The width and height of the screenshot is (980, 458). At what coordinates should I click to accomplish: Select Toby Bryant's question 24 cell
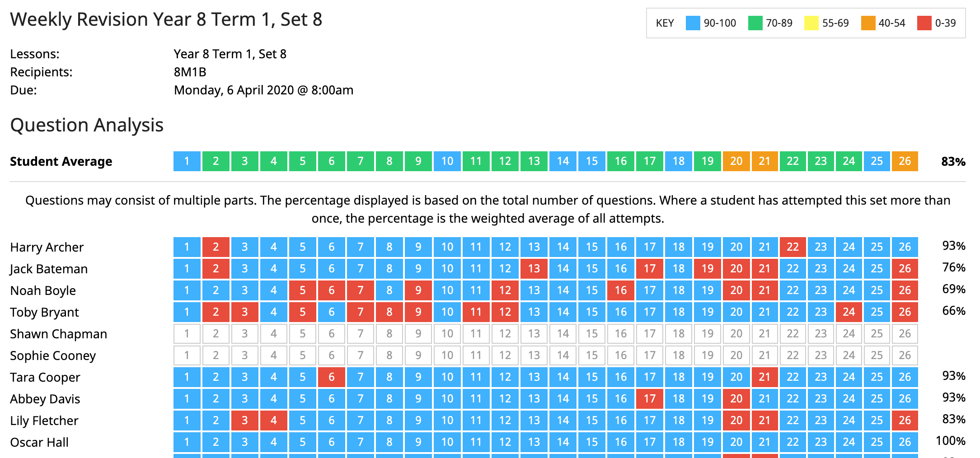point(849,312)
